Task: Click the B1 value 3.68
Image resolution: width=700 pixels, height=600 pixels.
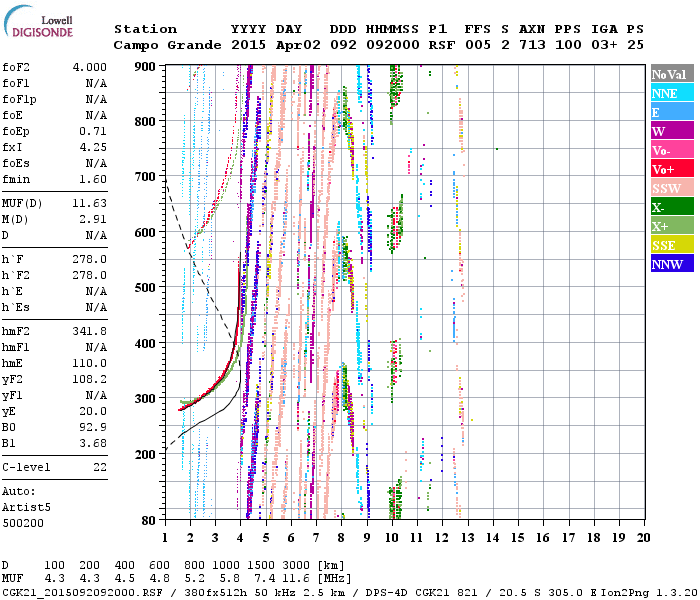Action: click(x=93, y=443)
